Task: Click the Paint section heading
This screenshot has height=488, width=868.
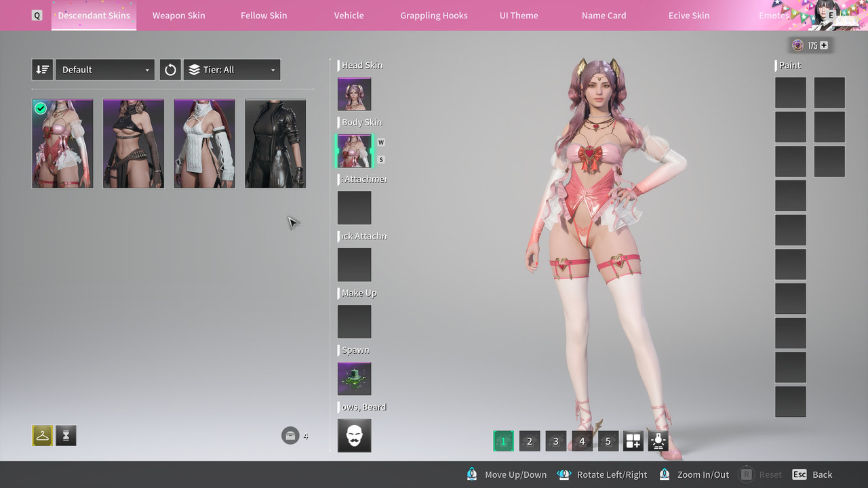Action: coord(790,65)
